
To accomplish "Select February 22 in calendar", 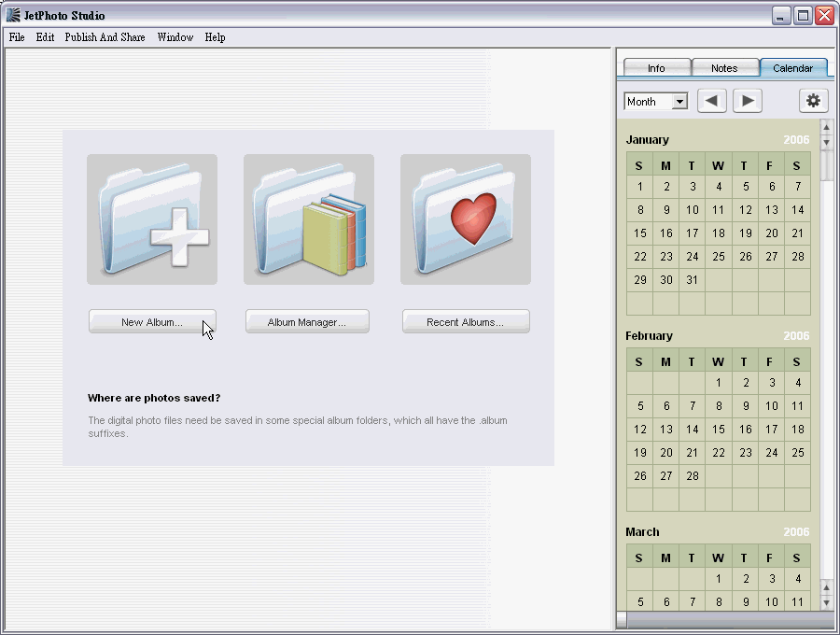I will 719,453.
